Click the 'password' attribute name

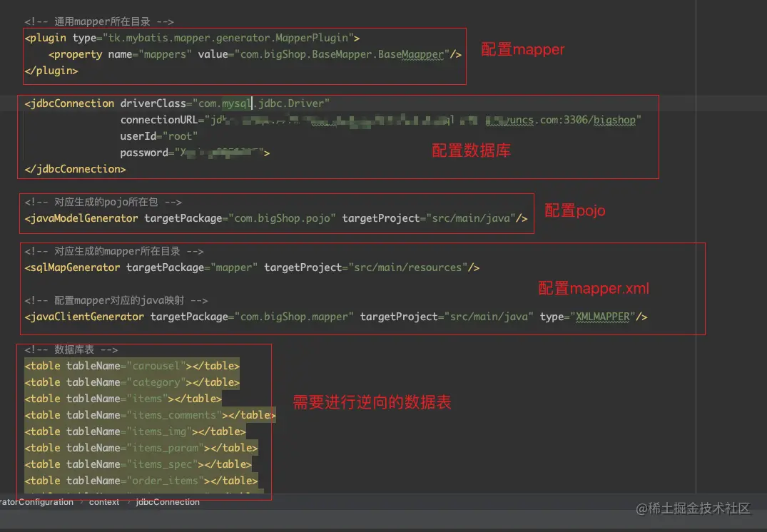pyautogui.click(x=144, y=153)
